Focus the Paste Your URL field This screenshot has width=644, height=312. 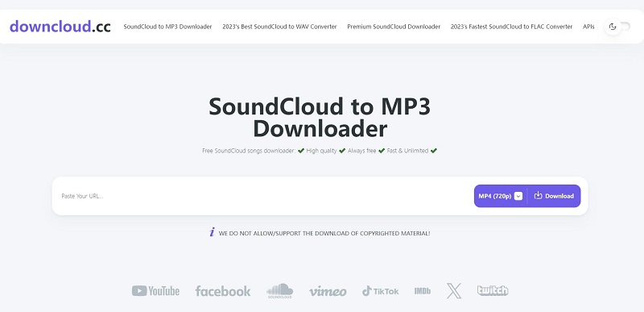click(x=263, y=196)
